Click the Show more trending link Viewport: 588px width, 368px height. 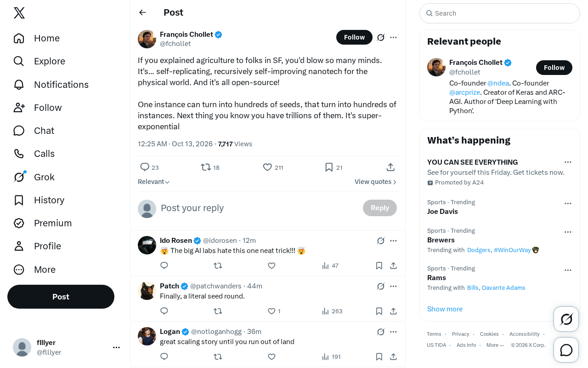pyautogui.click(x=445, y=309)
